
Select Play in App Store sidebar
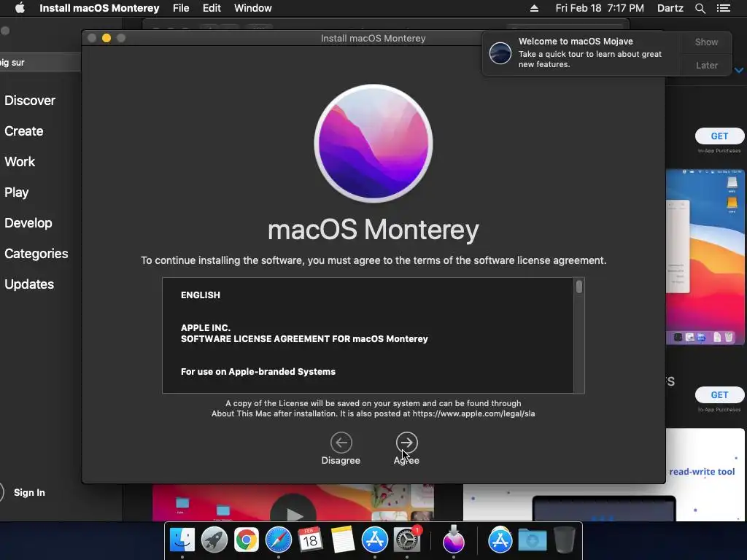[x=17, y=192]
